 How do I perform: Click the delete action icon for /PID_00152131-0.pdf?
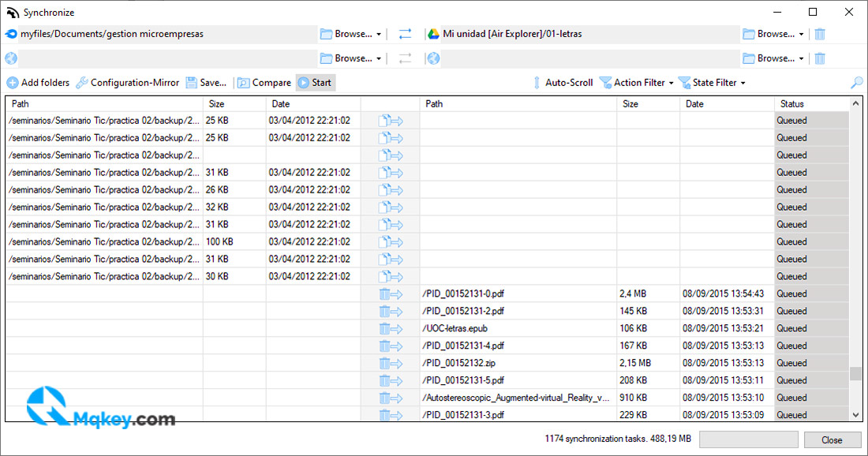pos(391,293)
